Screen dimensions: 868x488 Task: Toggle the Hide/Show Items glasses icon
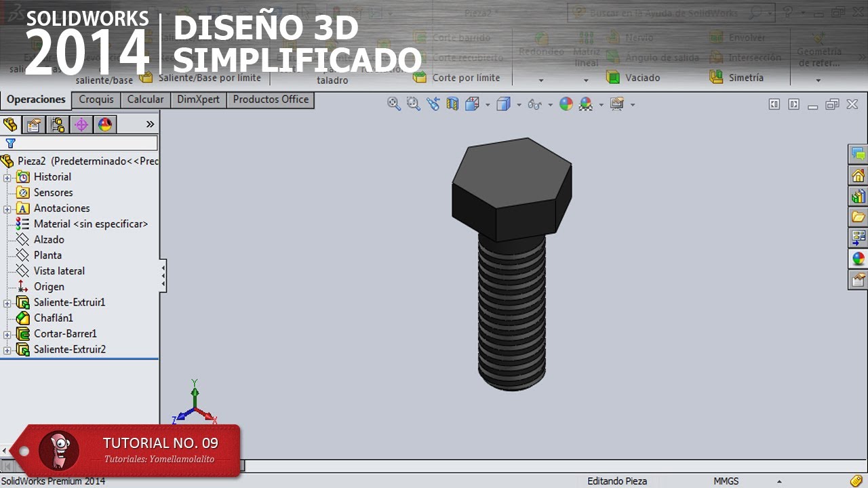coord(534,104)
